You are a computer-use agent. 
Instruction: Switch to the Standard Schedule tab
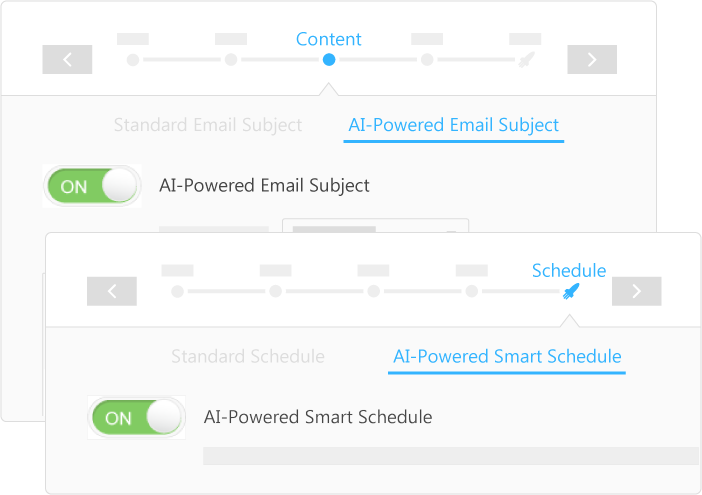pyautogui.click(x=248, y=357)
